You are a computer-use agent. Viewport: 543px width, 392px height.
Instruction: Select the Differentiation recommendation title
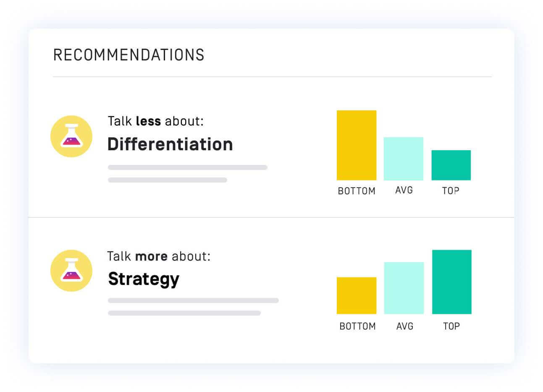click(x=170, y=144)
